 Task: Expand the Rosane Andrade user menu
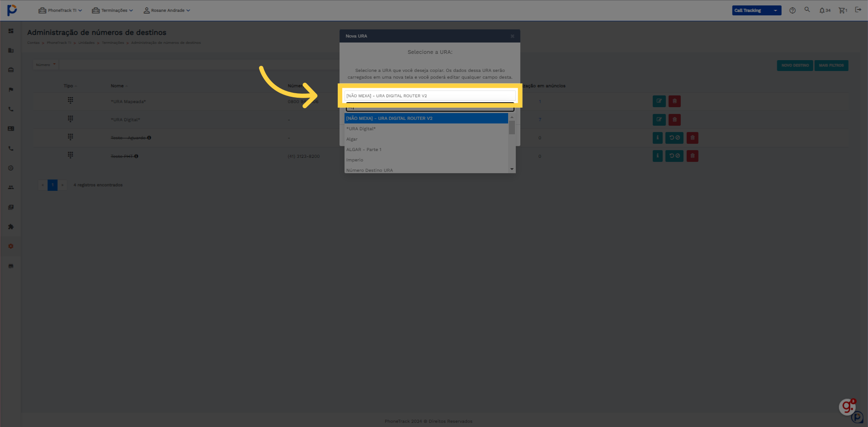[167, 10]
